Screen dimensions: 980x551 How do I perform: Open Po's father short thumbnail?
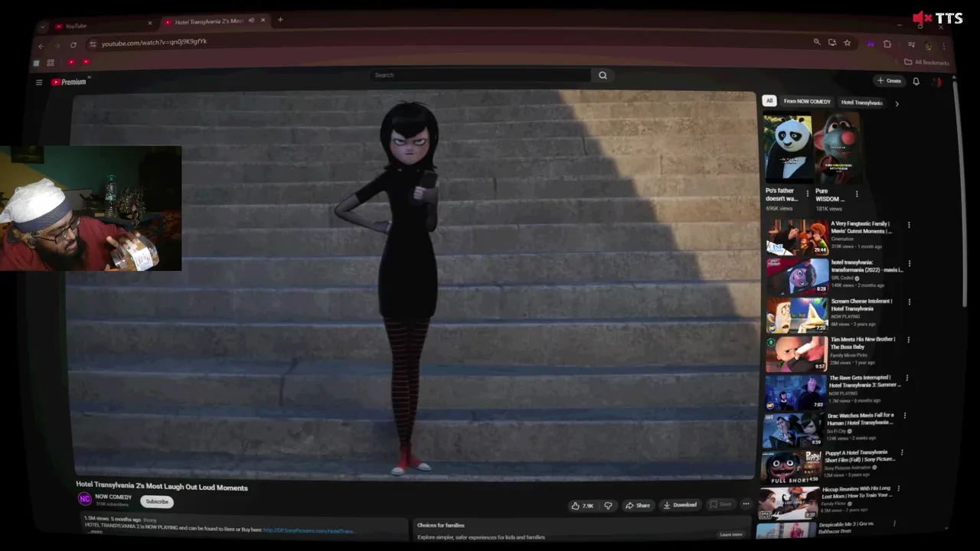click(788, 148)
